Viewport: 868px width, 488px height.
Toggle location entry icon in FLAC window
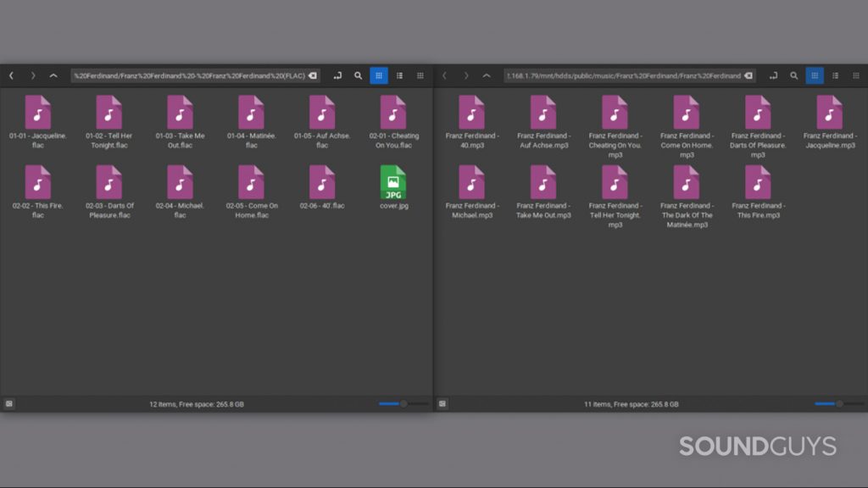tap(337, 75)
